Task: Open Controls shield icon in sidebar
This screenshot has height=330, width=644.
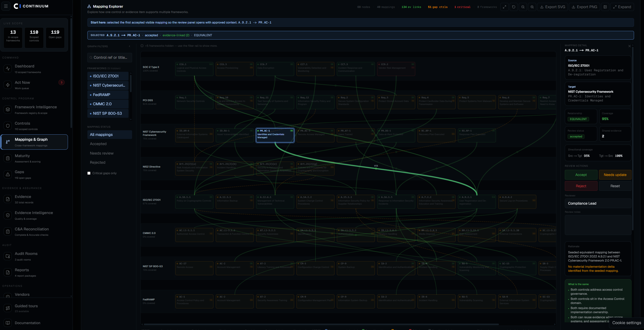Action: (x=8, y=126)
